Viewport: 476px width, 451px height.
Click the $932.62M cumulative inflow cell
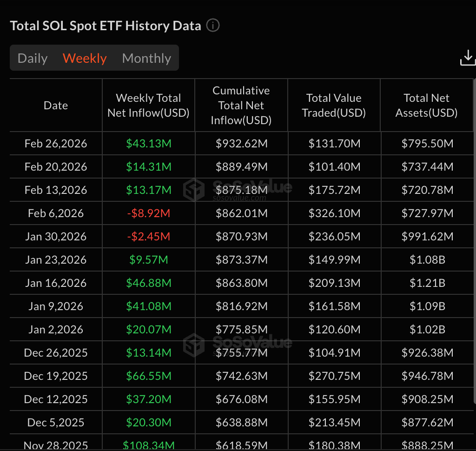[241, 144]
